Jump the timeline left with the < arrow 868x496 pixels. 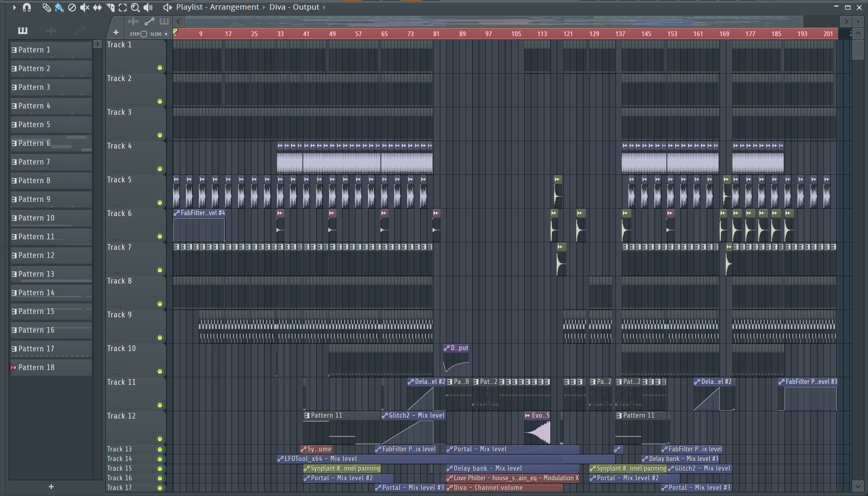[x=178, y=21]
